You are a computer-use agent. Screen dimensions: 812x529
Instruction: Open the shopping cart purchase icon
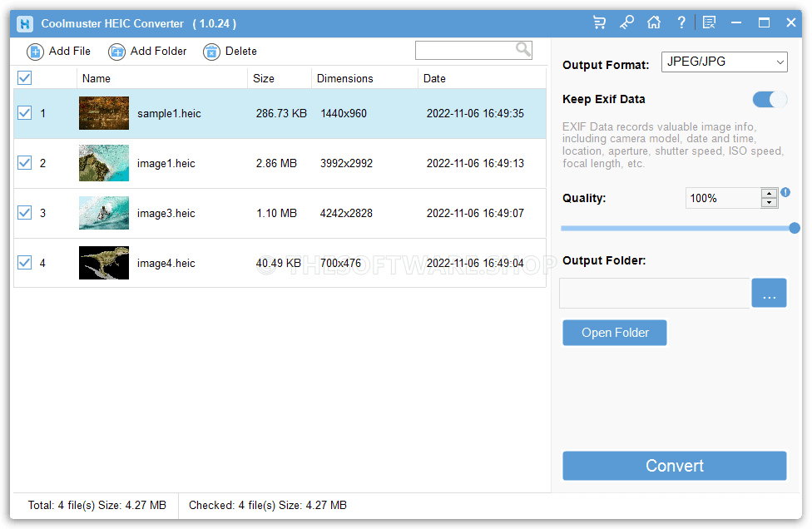599,22
